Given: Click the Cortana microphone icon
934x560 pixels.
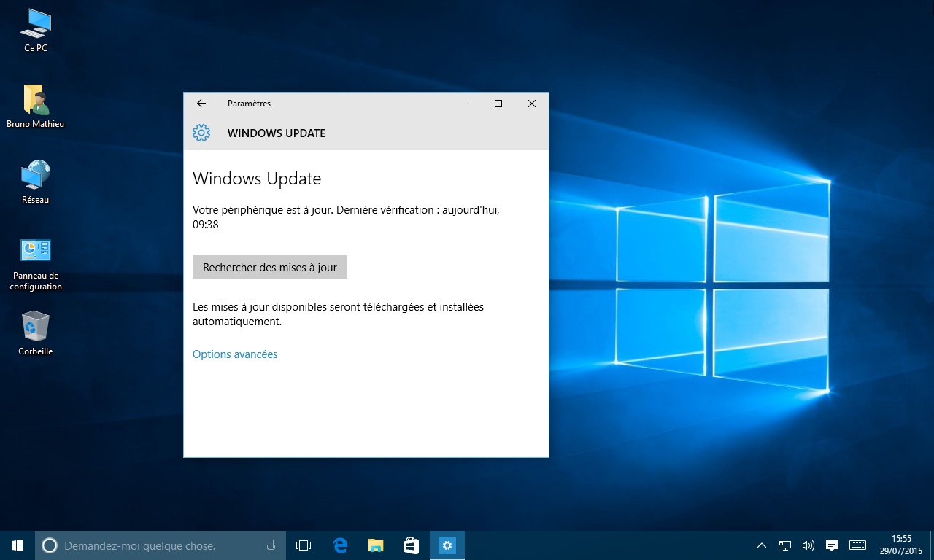Looking at the screenshot, I should point(271,545).
